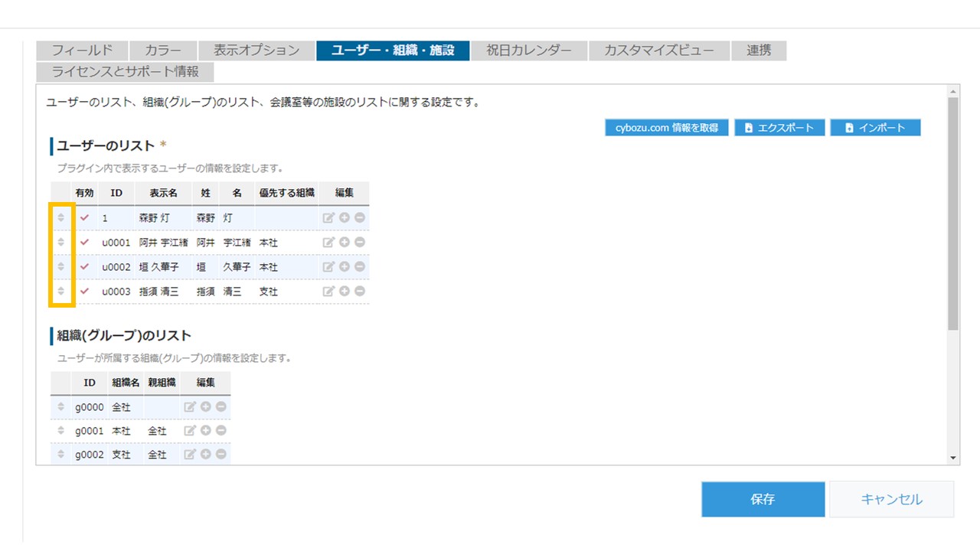Click the cybozu.com 情報を取得 button
This screenshot has width=980, height=551.
666,128
